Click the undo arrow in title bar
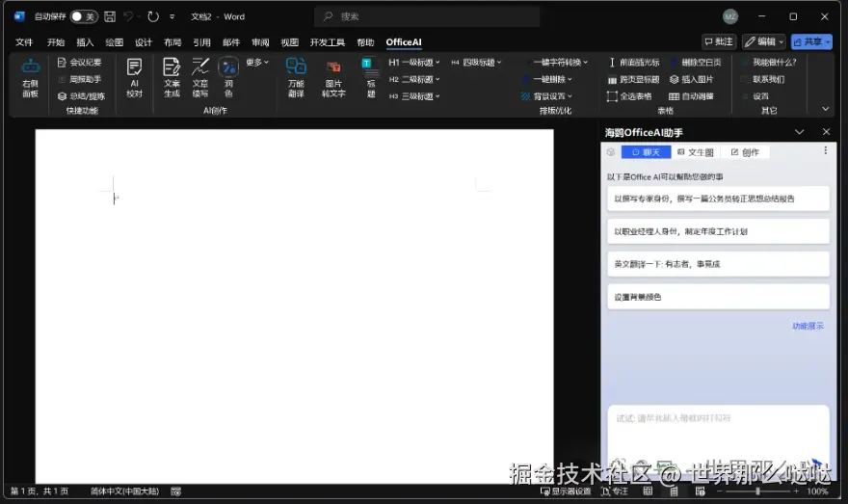The height and width of the screenshot is (504, 848). (129, 16)
